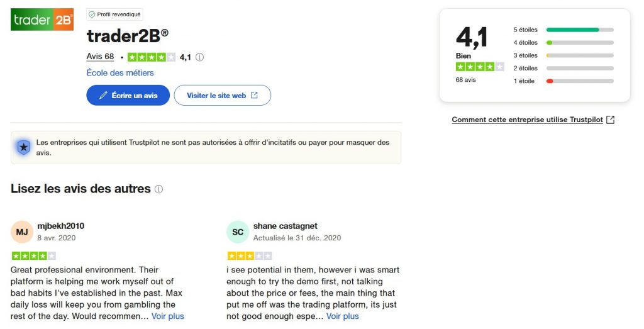Click the trader2B logo thumbnail
644x329 pixels.
[42, 20]
